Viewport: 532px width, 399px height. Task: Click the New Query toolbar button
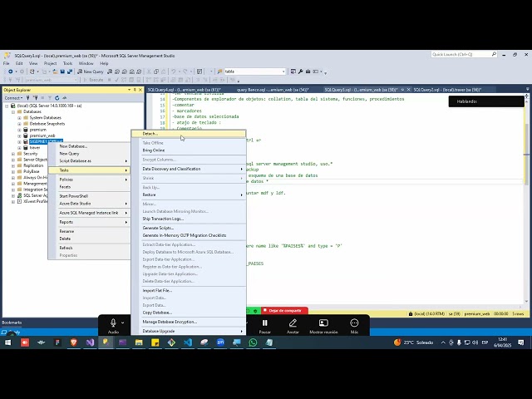click(91, 71)
